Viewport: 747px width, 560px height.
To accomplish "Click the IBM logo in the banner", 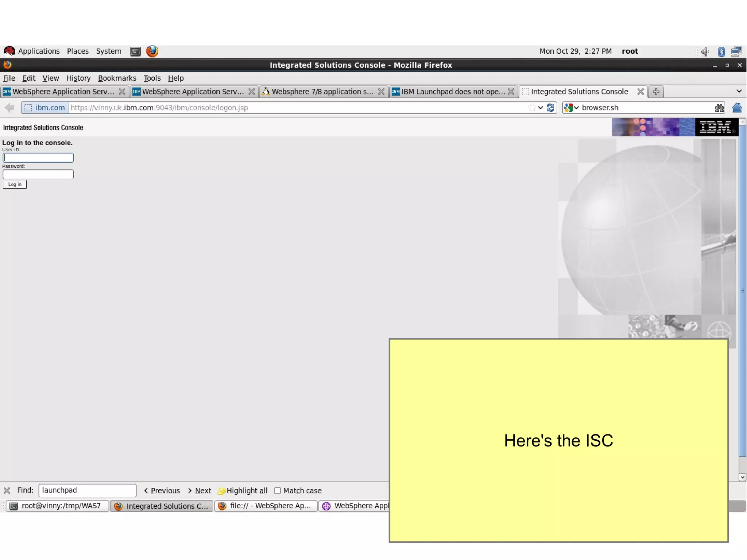I will point(716,127).
